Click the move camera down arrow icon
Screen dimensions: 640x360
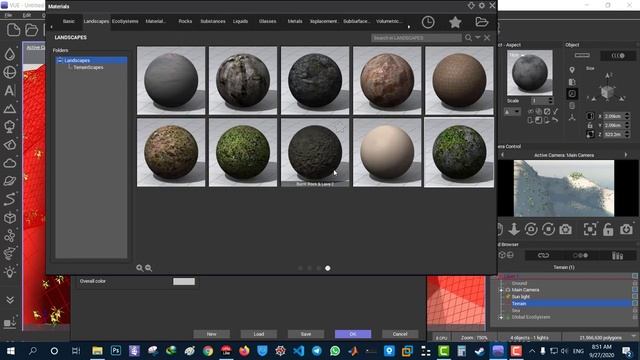(x=514, y=229)
